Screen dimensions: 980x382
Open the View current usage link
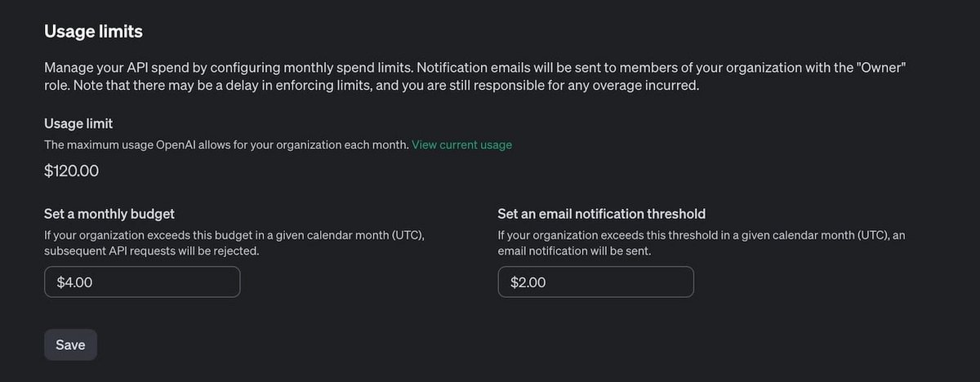pos(461,144)
